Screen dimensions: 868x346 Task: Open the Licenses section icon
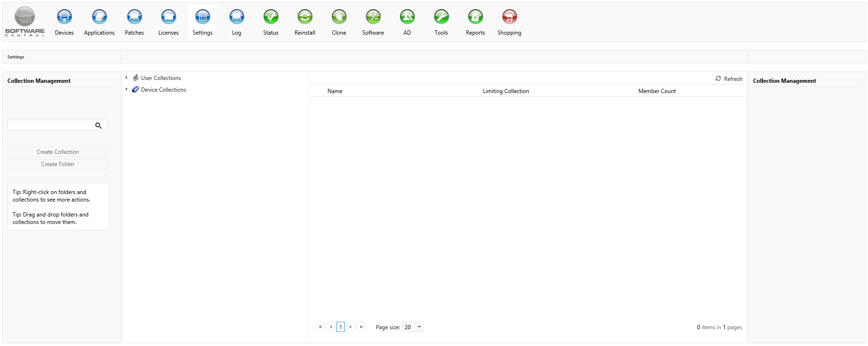coord(168,17)
